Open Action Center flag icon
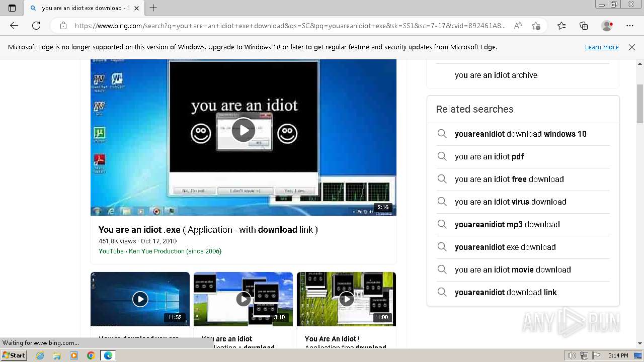 coord(596,355)
